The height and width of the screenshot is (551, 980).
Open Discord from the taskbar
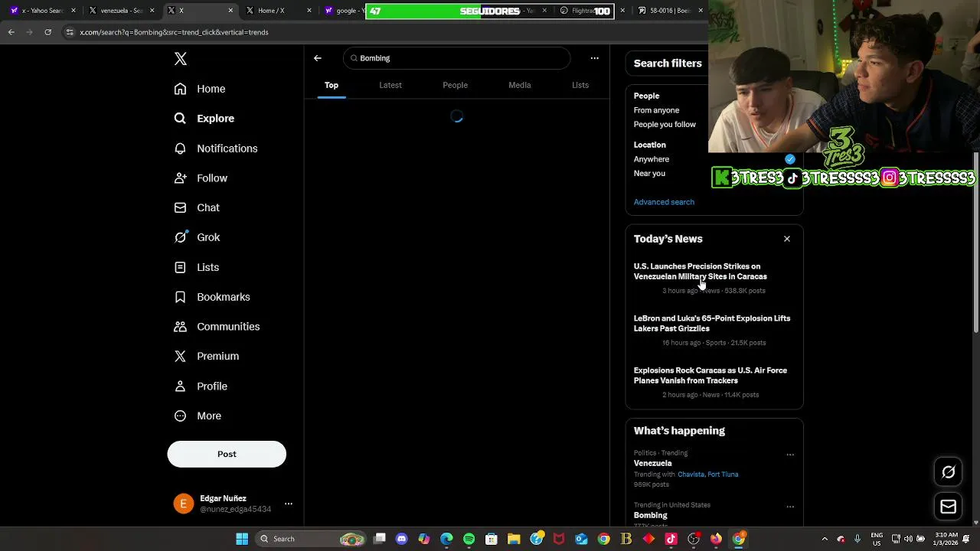402,539
